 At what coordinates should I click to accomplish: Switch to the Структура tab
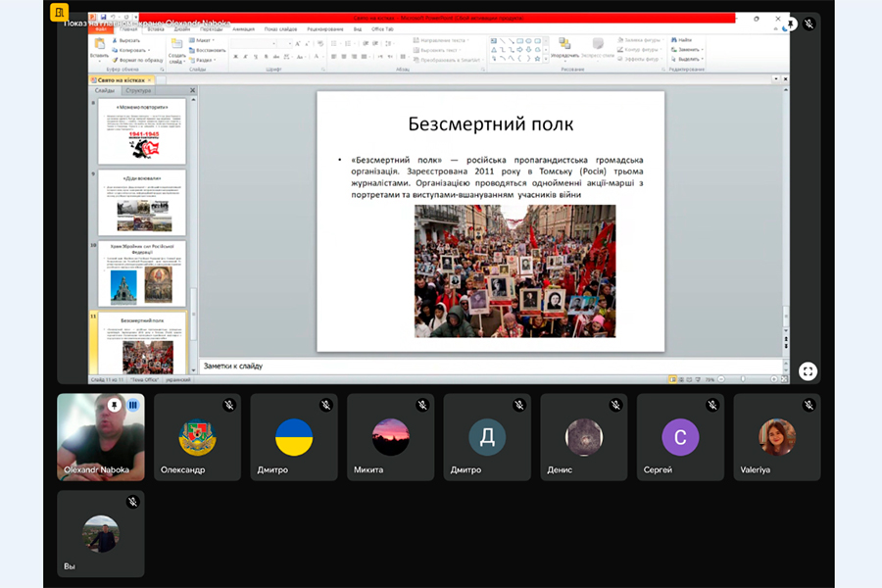pyautogui.click(x=138, y=90)
